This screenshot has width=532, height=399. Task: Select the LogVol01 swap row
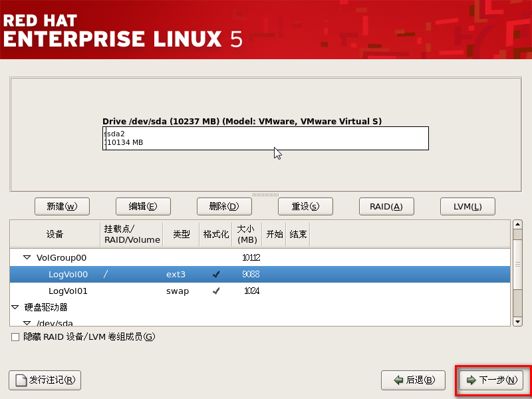[260, 291]
